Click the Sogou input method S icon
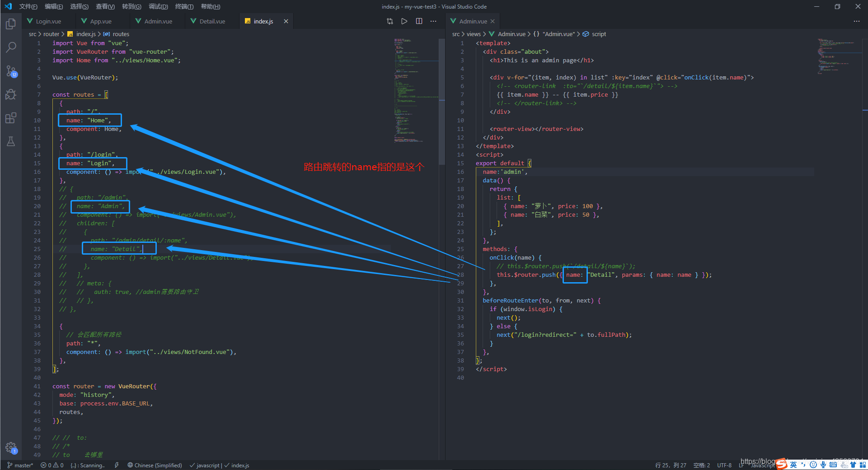This screenshot has height=470, width=868. click(x=782, y=464)
